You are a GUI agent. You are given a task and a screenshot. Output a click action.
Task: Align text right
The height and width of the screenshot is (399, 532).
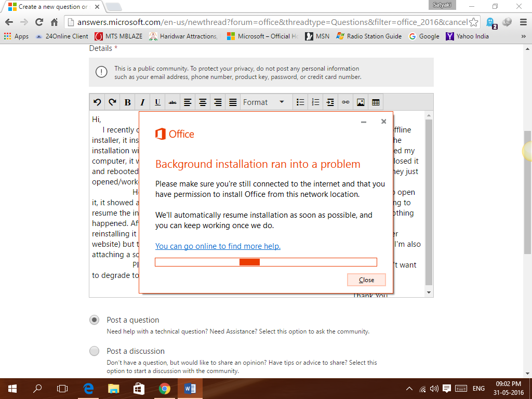(218, 102)
